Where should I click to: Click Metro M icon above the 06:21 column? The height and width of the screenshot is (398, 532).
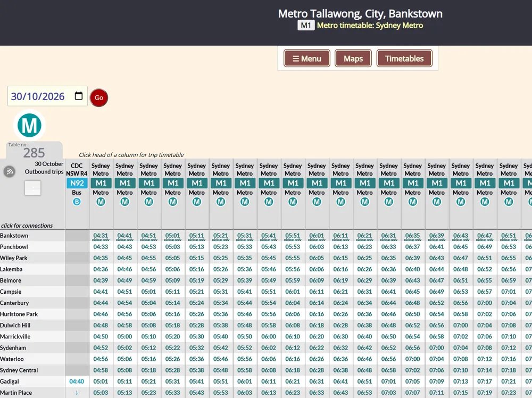tap(365, 202)
